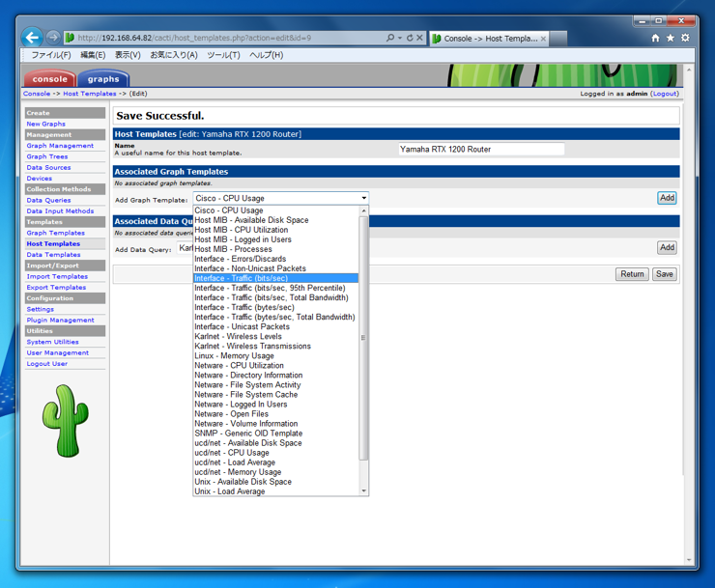Open Export Templates in sidebar
This screenshot has width=715, height=588.
pos(56,287)
